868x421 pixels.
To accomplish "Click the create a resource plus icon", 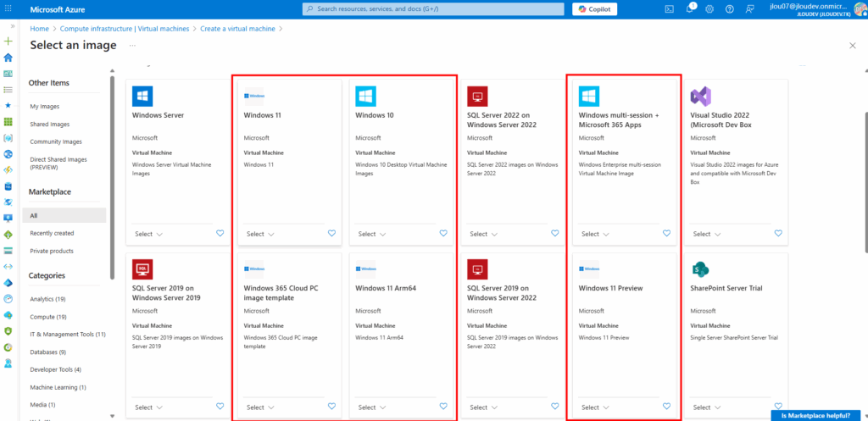I will click(8, 41).
